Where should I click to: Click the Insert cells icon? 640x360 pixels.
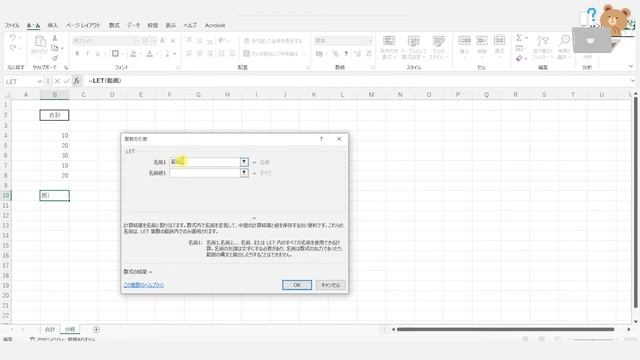click(x=464, y=40)
